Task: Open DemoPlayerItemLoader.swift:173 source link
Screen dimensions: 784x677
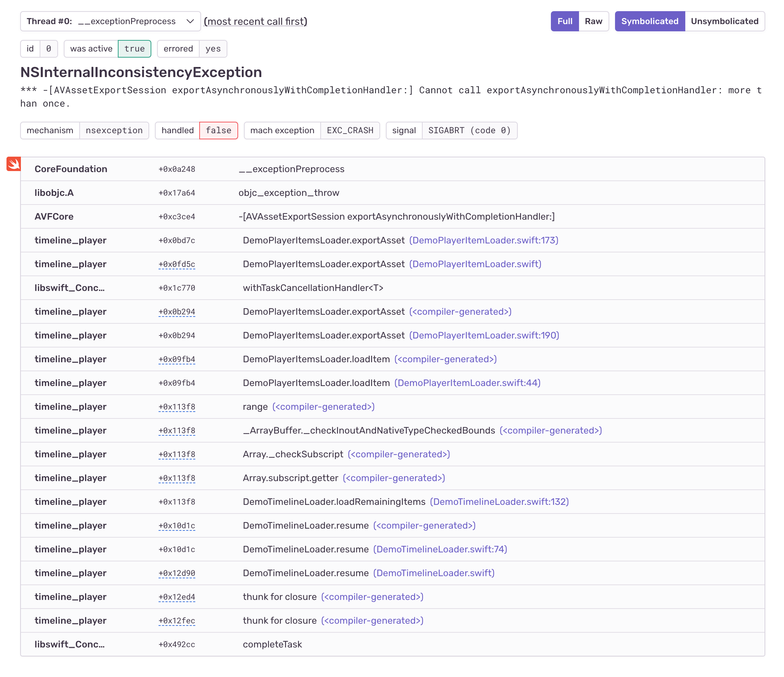Action: (484, 240)
